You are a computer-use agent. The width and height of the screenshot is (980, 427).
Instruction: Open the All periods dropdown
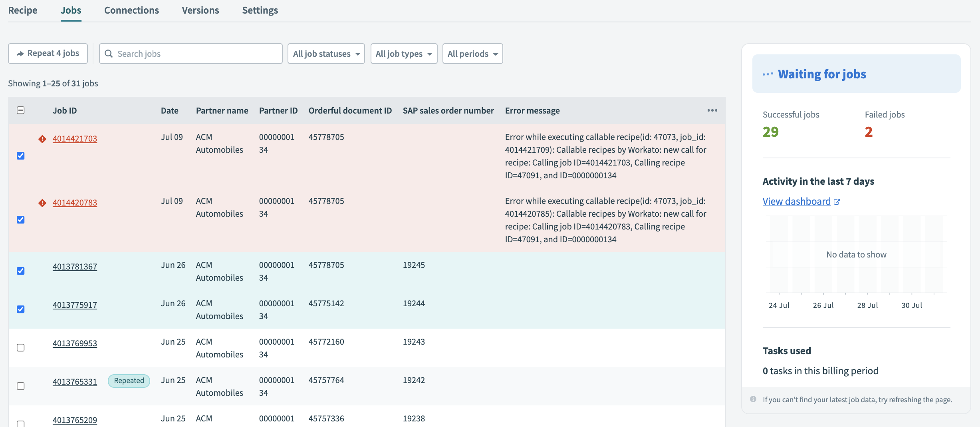pos(472,54)
